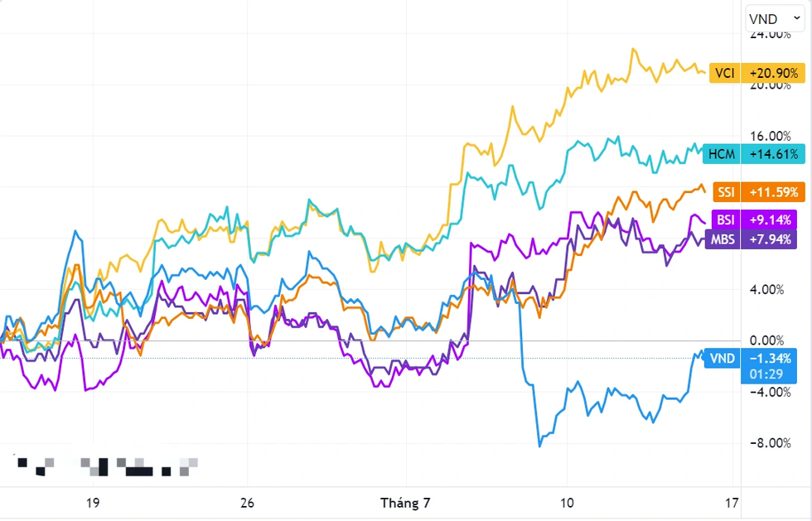Click the 'Tháng 7' date axis label
Image resolution: width=812 pixels, height=521 pixels.
tap(406, 503)
